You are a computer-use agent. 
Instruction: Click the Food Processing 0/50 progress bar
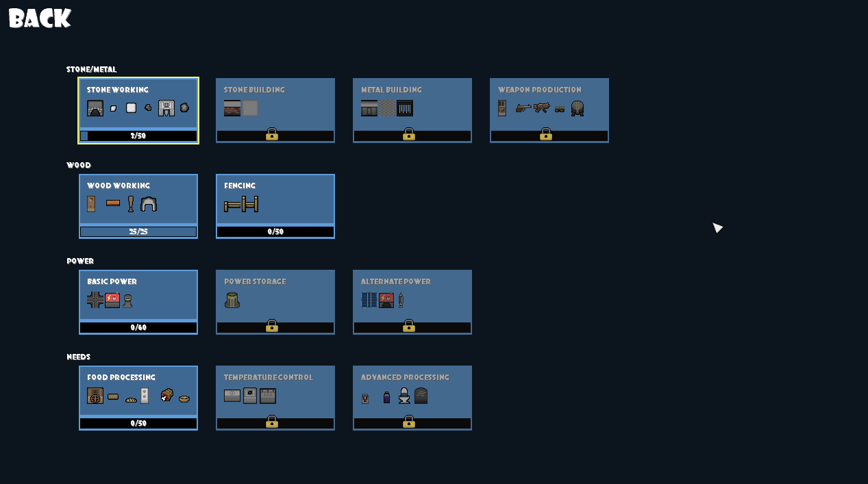(138, 423)
